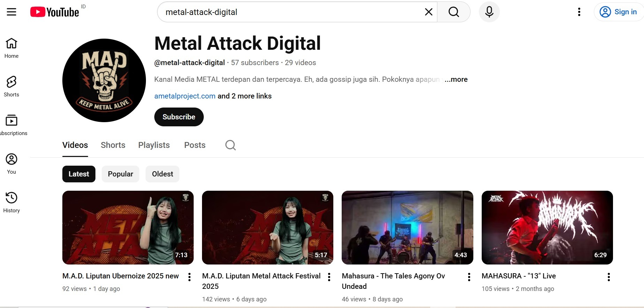Image resolution: width=644 pixels, height=308 pixels.
Task: Open action menu for Metal Attack Festival video
Action: (329, 277)
